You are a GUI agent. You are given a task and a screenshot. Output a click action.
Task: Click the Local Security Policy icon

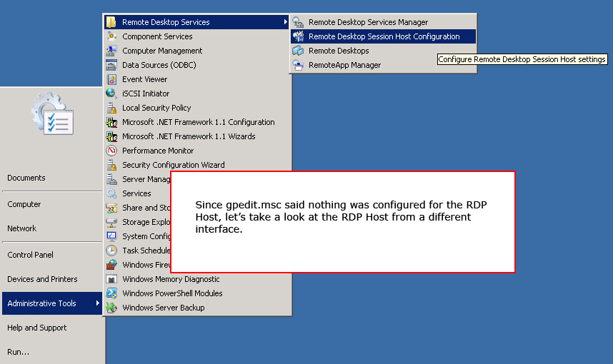(x=111, y=108)
